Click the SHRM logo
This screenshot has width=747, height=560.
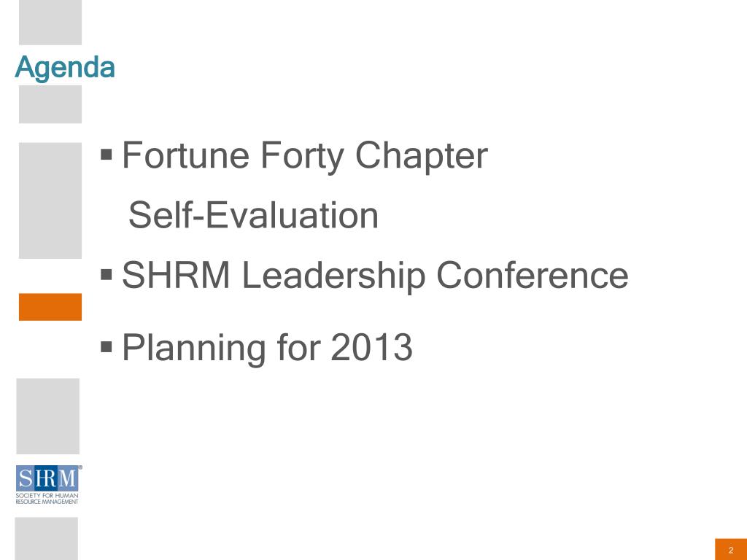point(49,485)
